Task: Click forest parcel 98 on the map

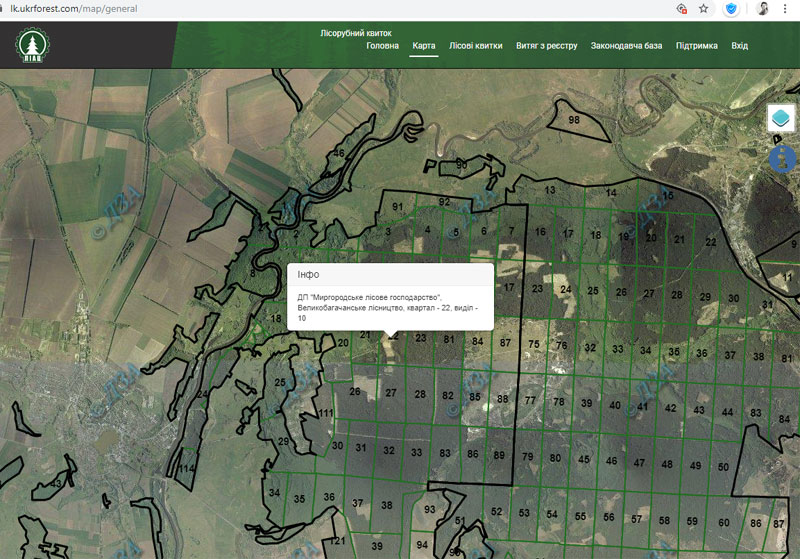Action: click(574, 121)
